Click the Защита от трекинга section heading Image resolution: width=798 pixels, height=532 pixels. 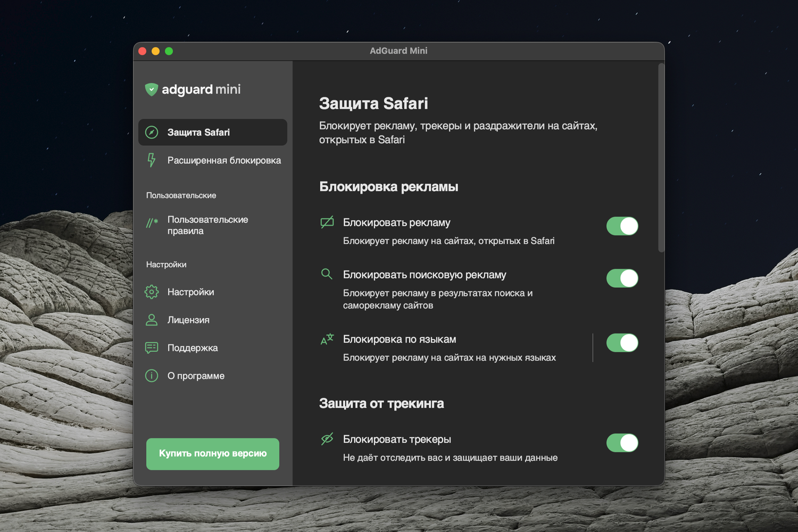click(381, 403)
